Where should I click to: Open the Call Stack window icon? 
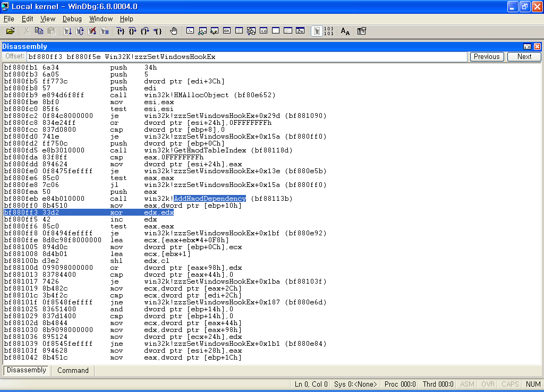[251, 31]
